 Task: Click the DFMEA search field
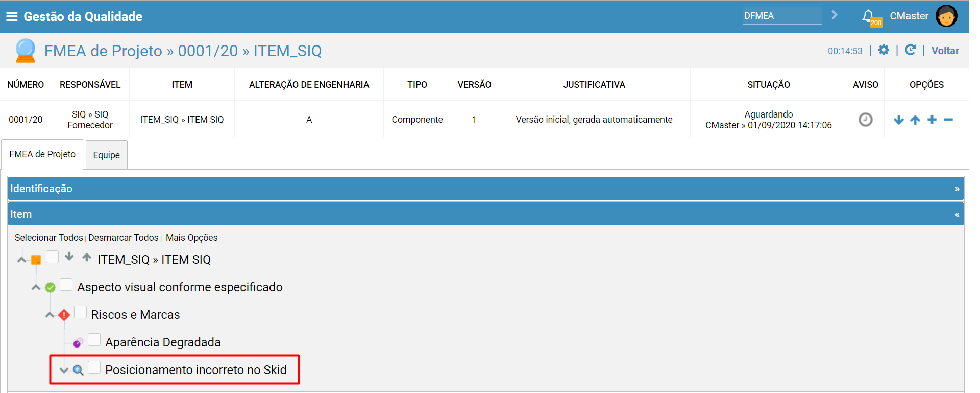(x=782, y=16)
